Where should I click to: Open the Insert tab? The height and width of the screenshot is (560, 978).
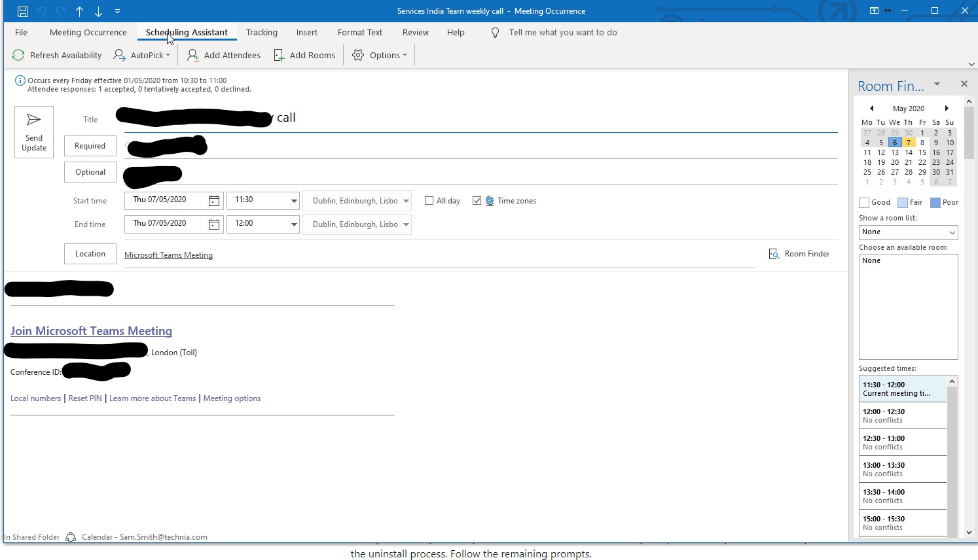[x=306, y=33]
